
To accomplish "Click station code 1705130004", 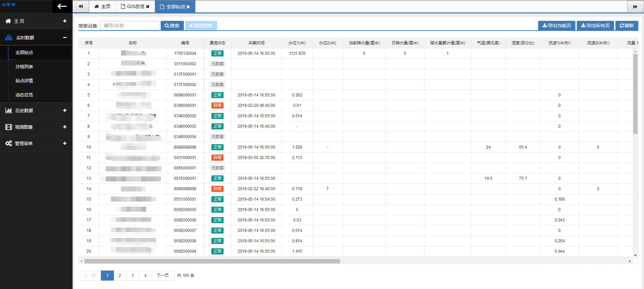I will coord(185,53).
